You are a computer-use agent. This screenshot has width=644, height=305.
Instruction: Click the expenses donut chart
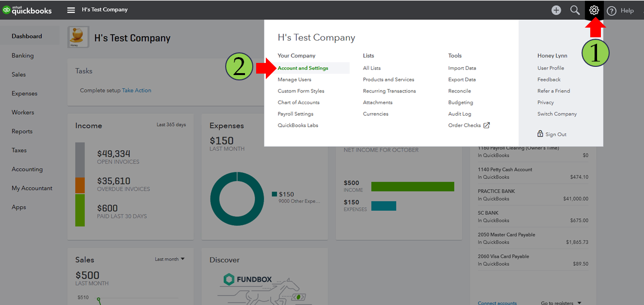237,199
